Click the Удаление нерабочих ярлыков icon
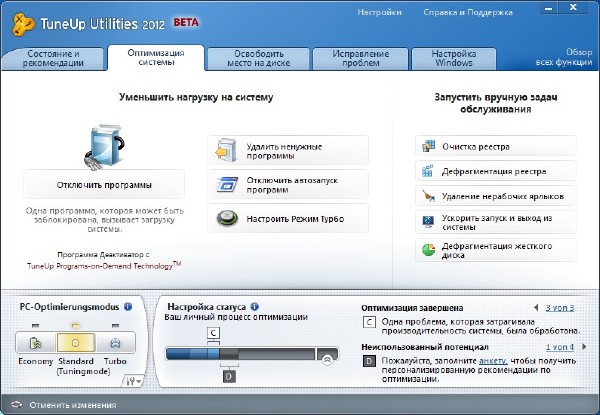 point(428,197)
